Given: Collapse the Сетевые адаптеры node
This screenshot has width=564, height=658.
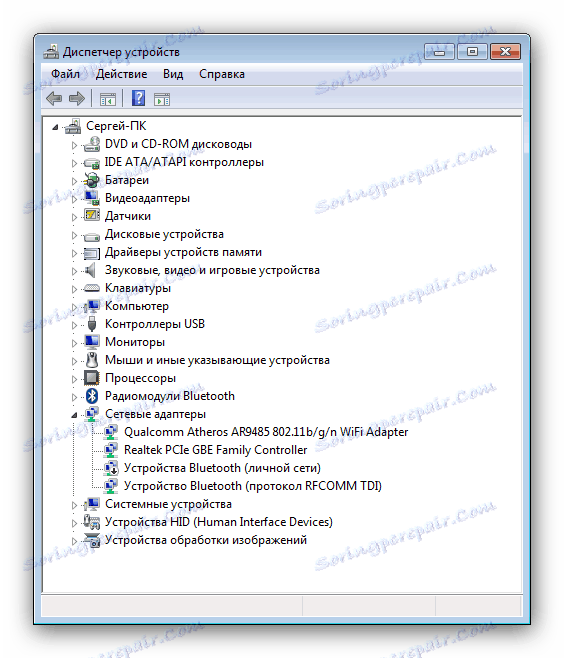Looking at the screenshot, I should [x=74, y=415].
